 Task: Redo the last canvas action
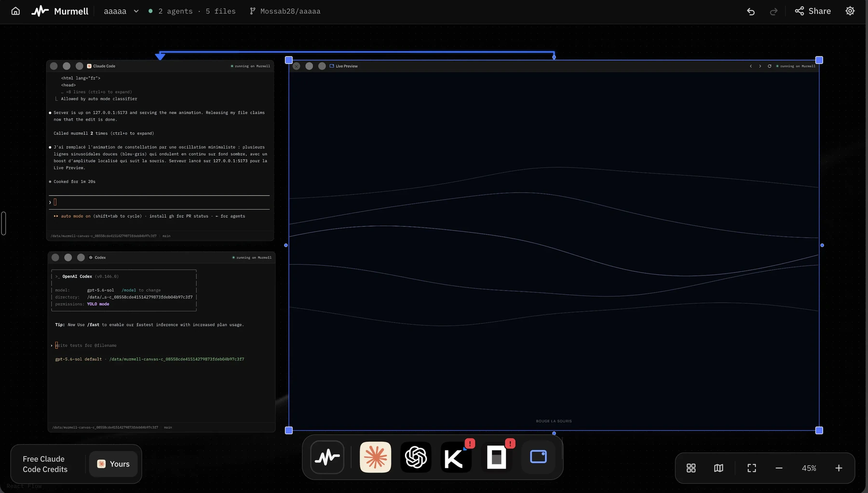coord(773,11)
